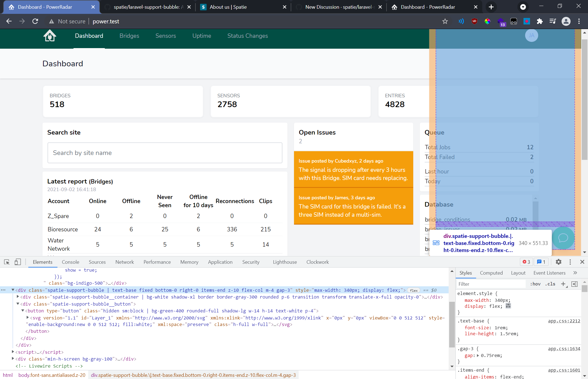The width and height of the screenshot is (588, 379).
Task: Toggle the DevTools device toolbar icon
Action: point(18,262)
